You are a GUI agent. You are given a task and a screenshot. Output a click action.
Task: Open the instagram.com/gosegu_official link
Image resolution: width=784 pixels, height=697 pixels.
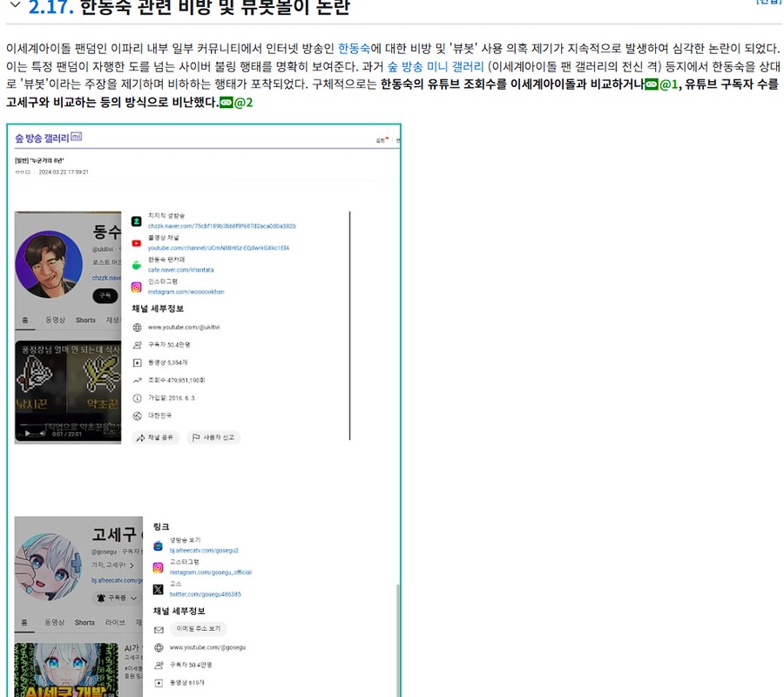tap(211, 572)
